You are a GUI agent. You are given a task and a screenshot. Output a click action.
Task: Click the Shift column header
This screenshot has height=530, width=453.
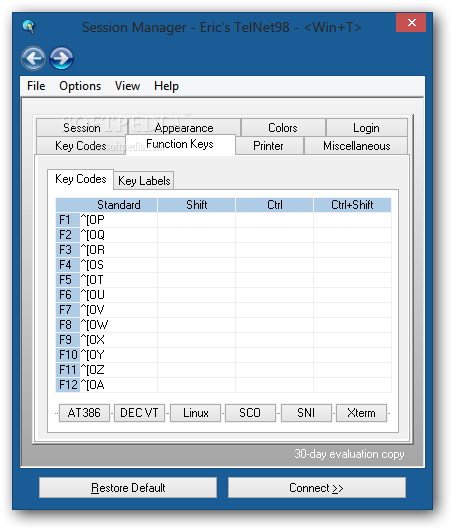(197, 205)
